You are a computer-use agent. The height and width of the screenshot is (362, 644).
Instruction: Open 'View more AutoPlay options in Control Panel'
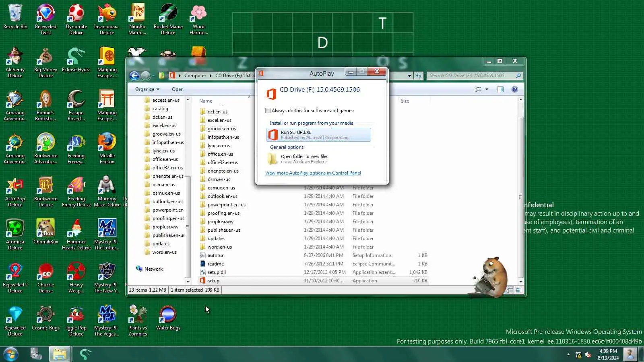tap(313, 173)
